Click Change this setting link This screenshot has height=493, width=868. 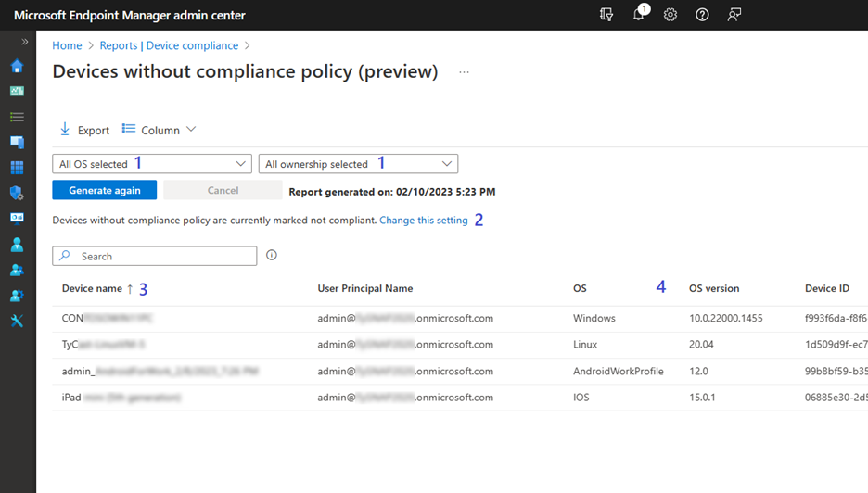click(424, 221)
